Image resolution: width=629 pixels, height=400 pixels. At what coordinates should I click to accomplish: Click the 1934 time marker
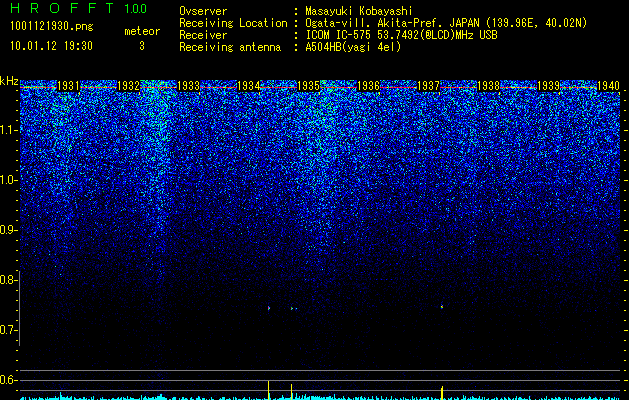248,86
